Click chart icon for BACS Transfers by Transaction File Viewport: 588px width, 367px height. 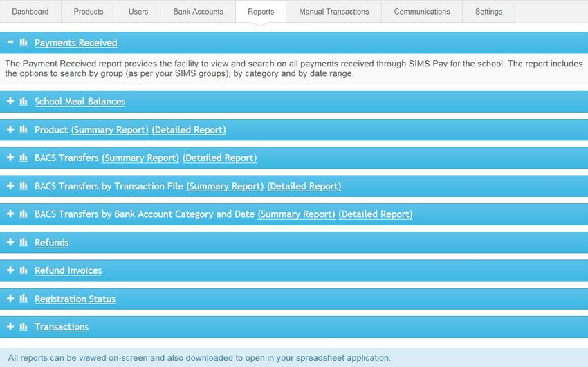(24, 186)
